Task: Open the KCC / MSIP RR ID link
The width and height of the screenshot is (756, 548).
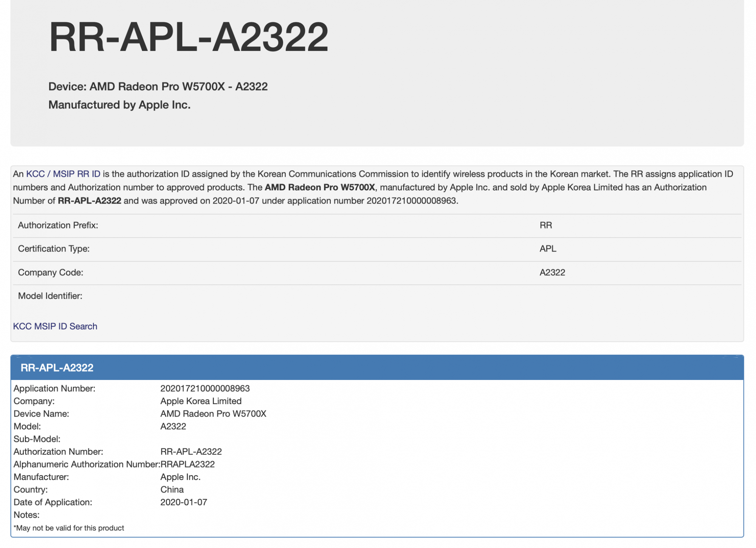Action: pos(63,174)
